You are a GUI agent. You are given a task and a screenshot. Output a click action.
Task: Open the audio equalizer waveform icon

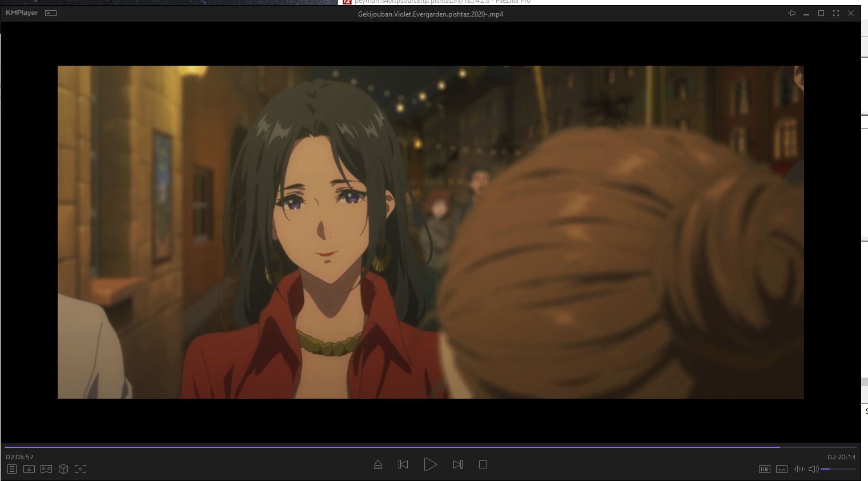(798, 469)
